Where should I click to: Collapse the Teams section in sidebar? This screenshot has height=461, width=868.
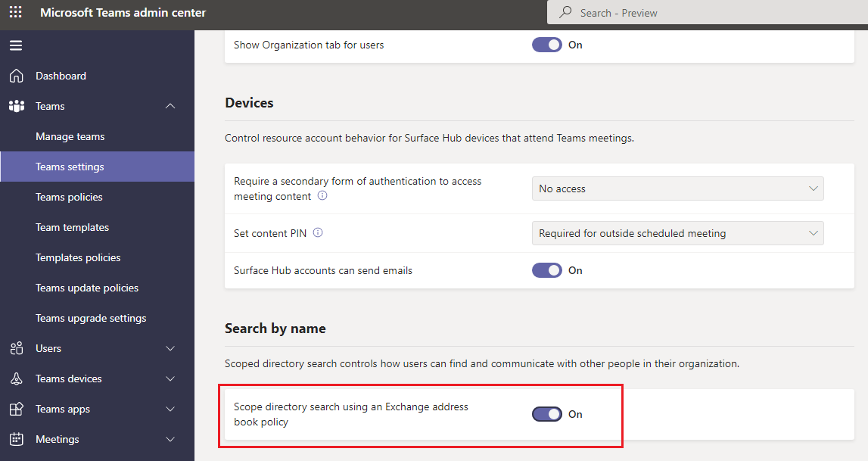click(x=170, y=106)
